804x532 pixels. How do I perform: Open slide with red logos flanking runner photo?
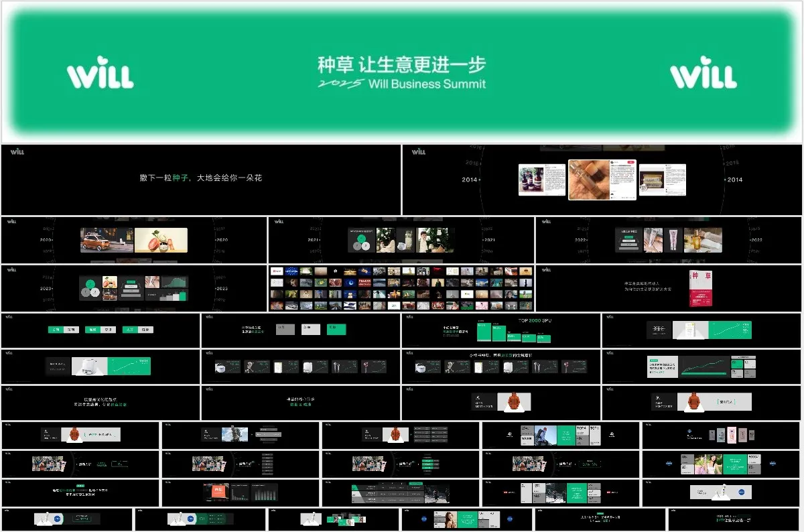pyautogui.click(x=561, y=492)
